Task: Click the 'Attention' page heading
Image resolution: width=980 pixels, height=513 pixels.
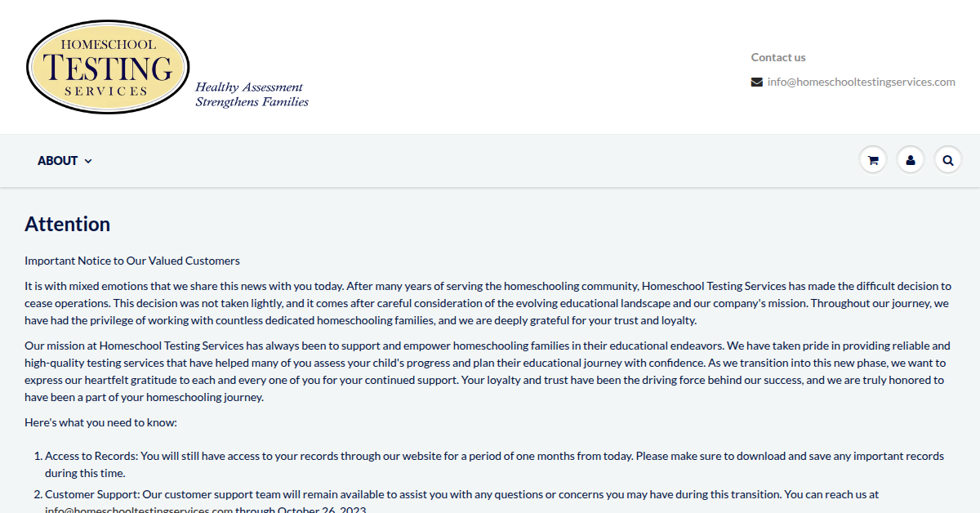Action: pyautogui.click(x=67, y=225)
